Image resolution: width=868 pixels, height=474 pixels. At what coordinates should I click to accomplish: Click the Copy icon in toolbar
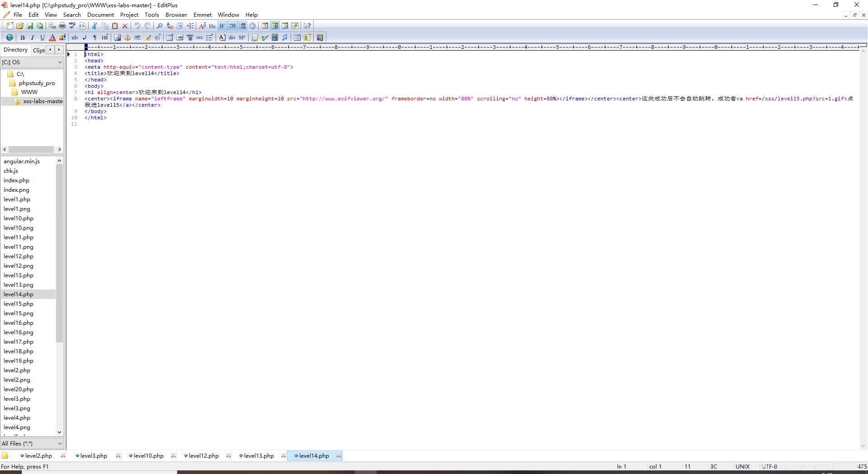pos(105,26)
